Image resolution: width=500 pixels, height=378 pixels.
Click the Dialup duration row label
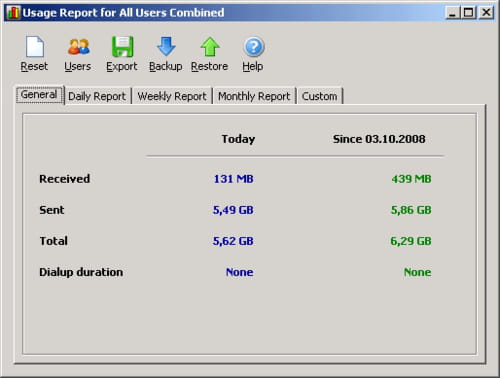tap(81, 272)
